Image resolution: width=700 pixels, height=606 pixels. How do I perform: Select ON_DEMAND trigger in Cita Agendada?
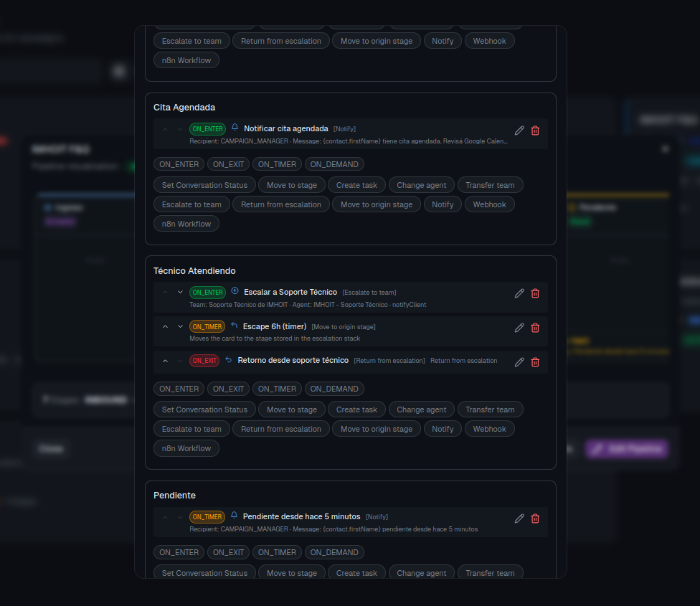(x=334, y=164)
